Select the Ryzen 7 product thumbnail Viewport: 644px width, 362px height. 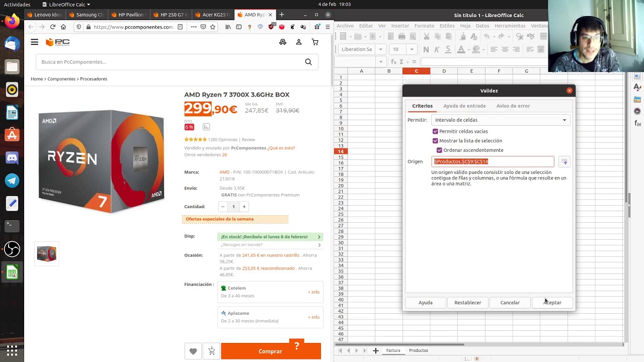point(46,253)
